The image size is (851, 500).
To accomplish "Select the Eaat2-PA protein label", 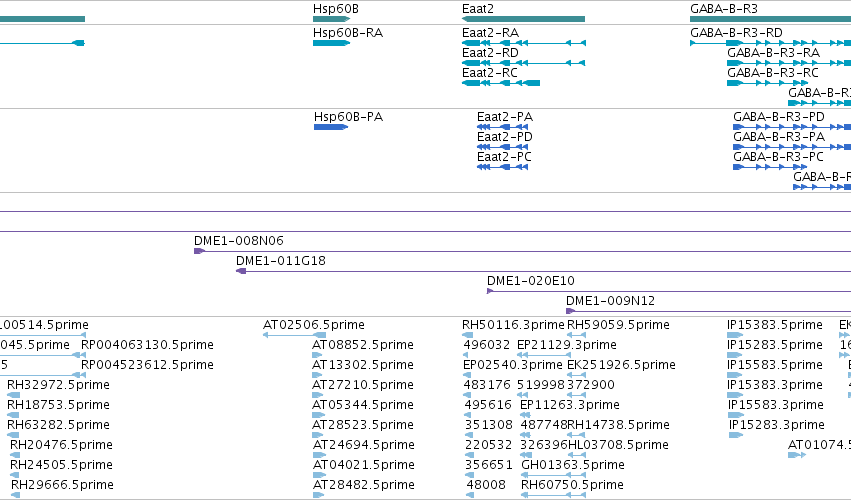I will [505, 117].
